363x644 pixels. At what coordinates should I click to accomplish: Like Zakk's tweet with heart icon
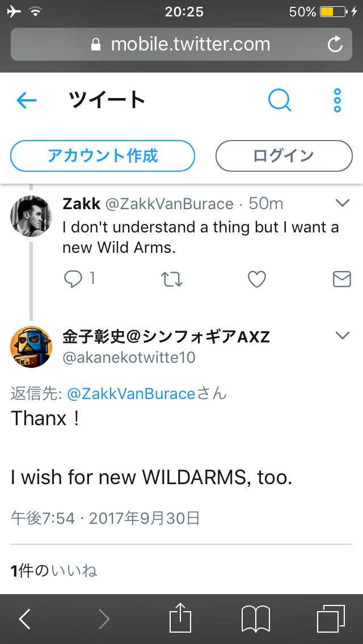(257, 278)
